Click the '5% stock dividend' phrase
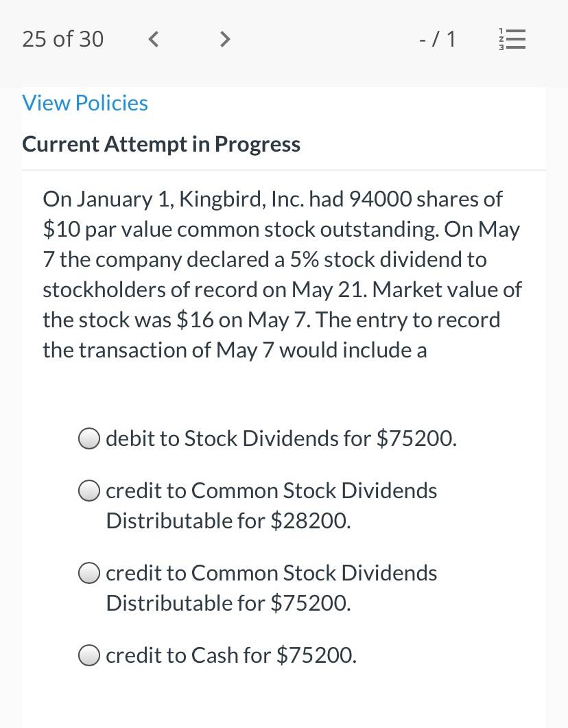Screen dimensions: 568x728 click(x=388, y=259)
